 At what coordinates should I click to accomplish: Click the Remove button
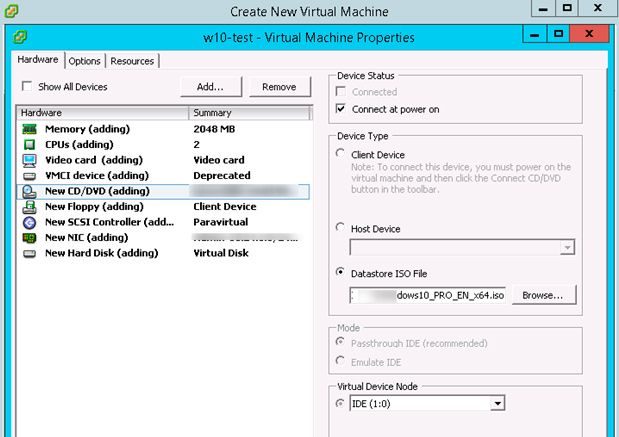pyautogui.click(x=279, y=87)
